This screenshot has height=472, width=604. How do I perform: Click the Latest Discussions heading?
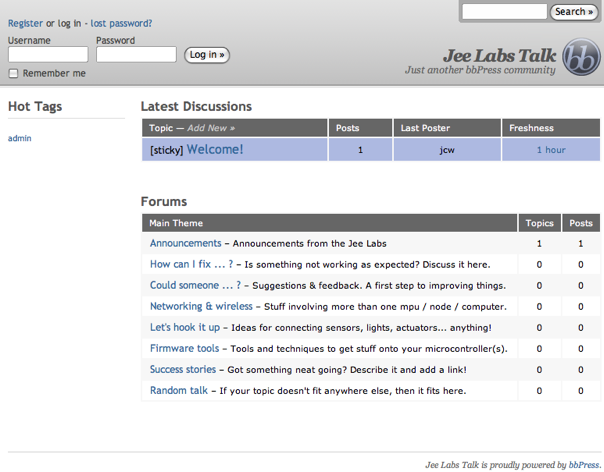click(196, 106)
